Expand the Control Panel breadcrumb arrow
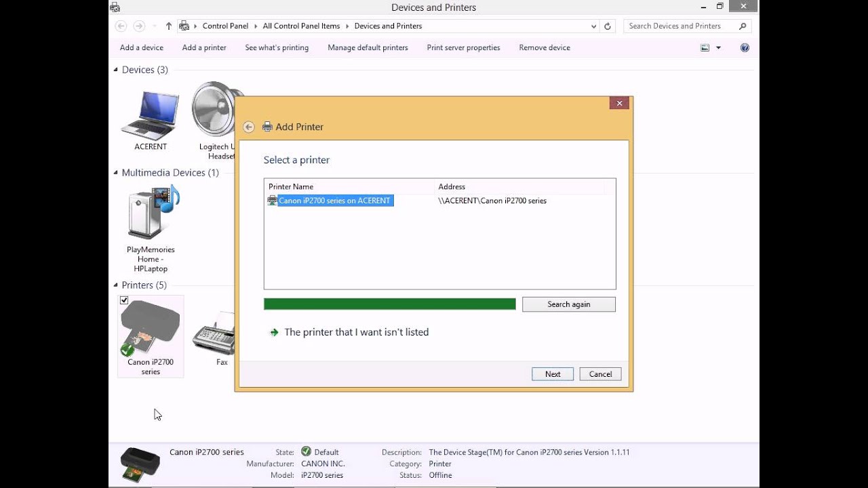 [256, 26]
